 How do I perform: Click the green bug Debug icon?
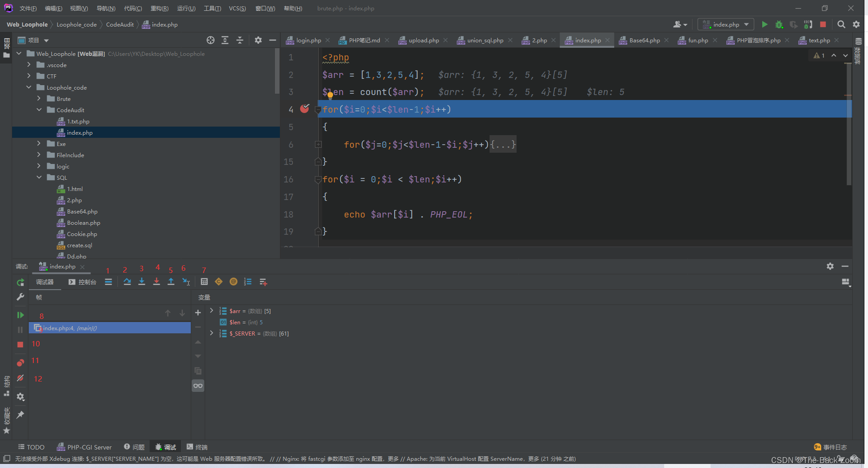[779, 24]
